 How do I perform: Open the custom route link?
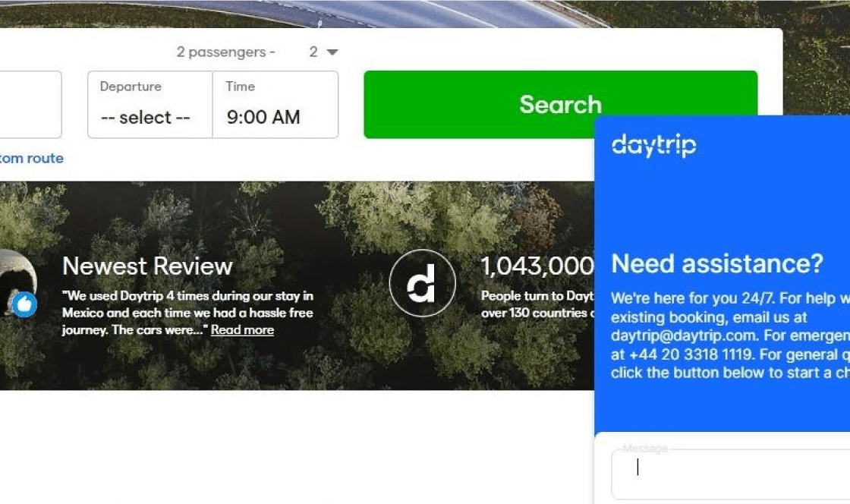point(31,158)
